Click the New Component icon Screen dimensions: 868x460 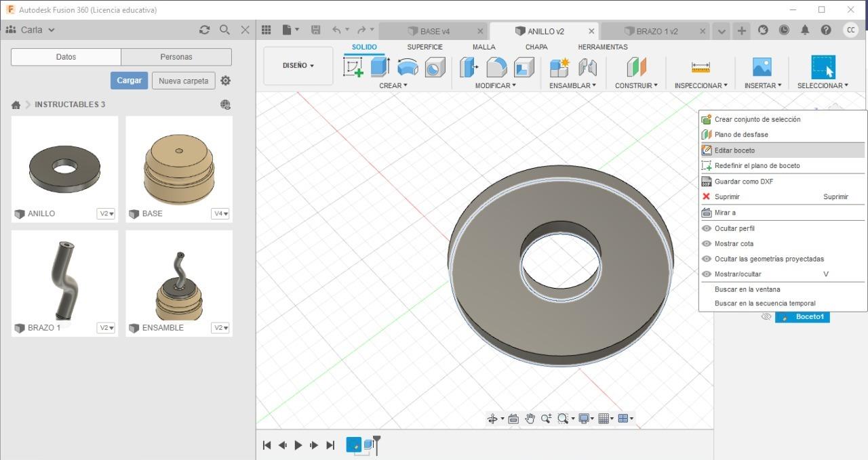coord(559,67)
